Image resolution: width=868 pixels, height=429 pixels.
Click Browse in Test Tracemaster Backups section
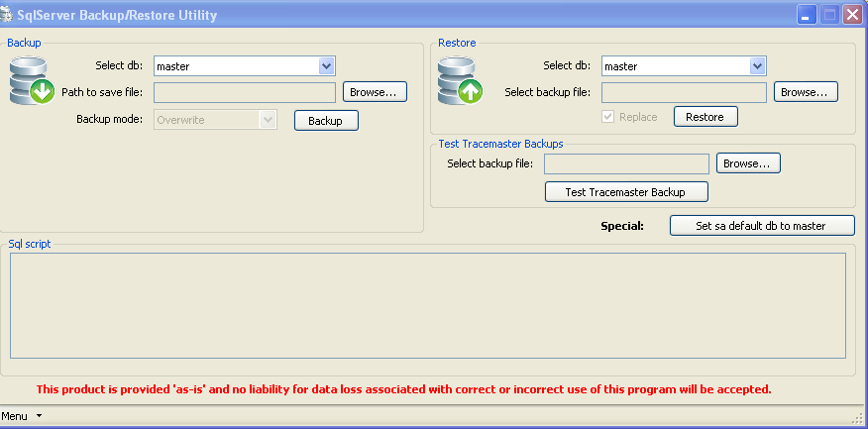748,163
